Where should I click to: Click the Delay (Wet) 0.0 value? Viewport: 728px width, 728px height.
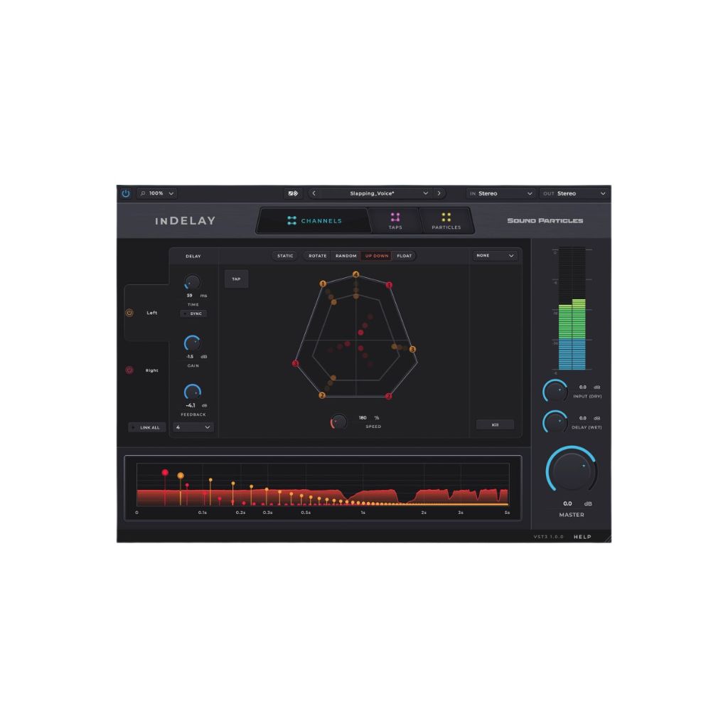pyautogui.click(x=583, y=418)
